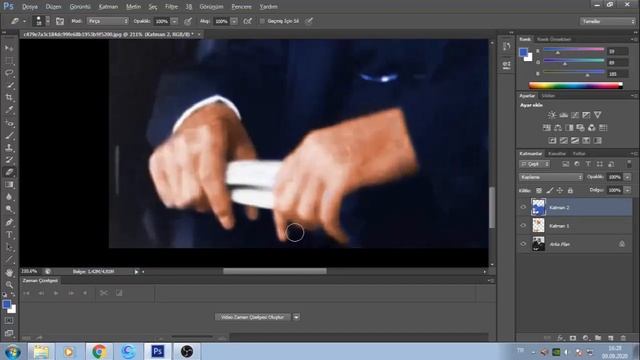640x360 pixels.
Task: Select the Clone Stamp tool
Action: click(x=9, y=148)
